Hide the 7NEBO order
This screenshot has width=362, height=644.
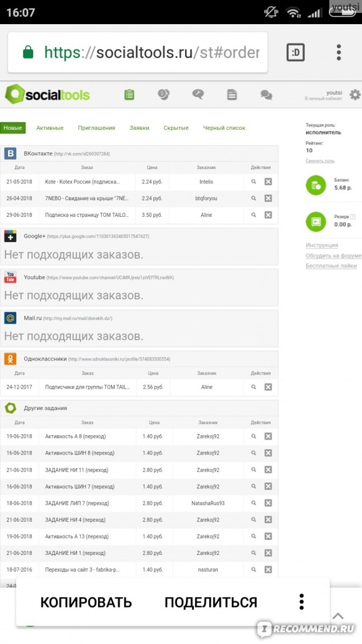(x=268, y=199)
